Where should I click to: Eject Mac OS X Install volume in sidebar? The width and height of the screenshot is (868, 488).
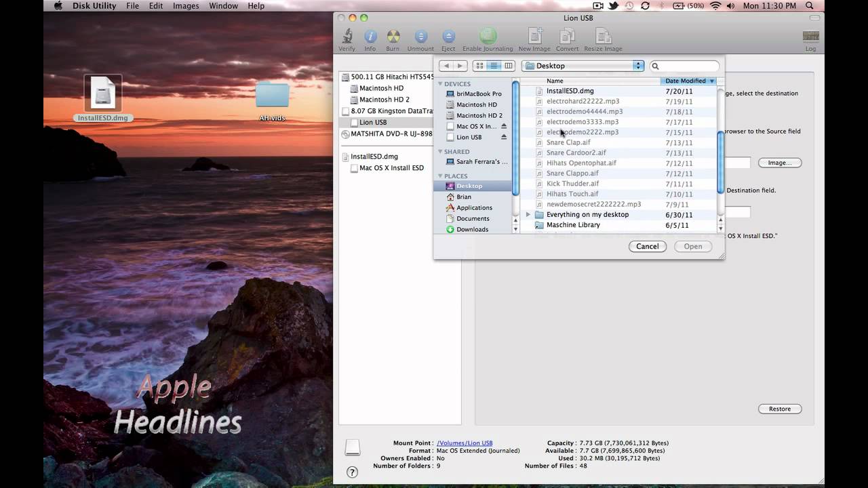503,126
